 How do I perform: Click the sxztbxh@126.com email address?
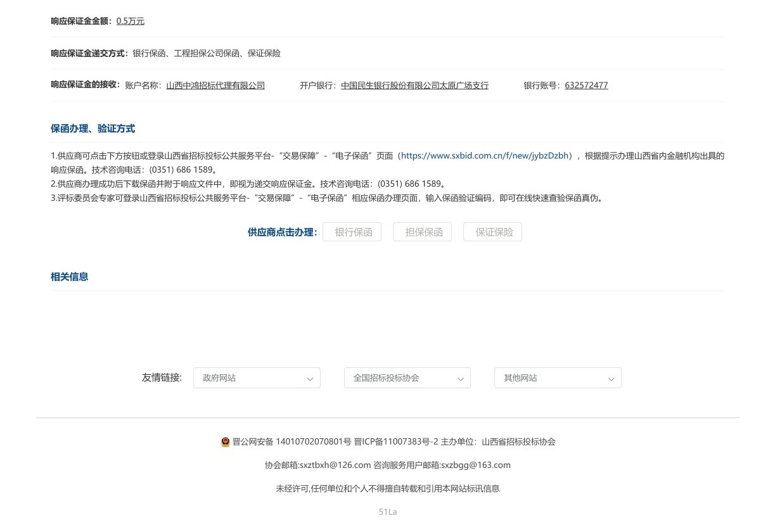point(335,465)
